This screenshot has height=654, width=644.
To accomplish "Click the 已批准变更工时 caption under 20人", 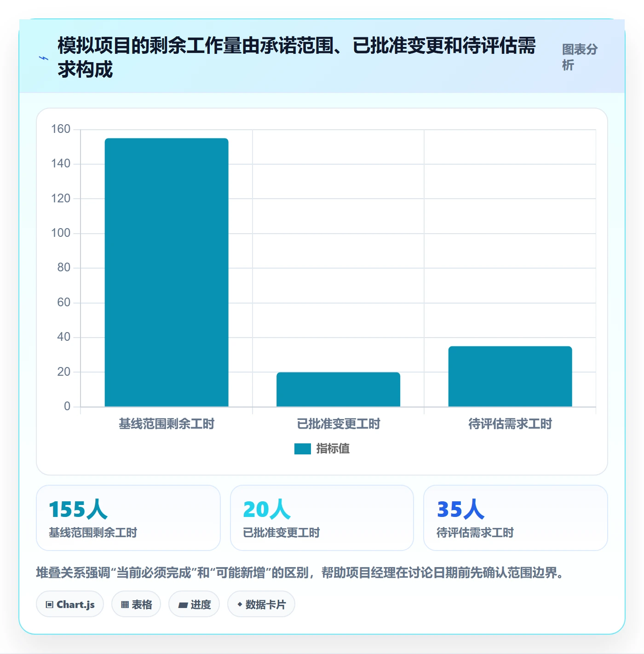I will (281, 533).
